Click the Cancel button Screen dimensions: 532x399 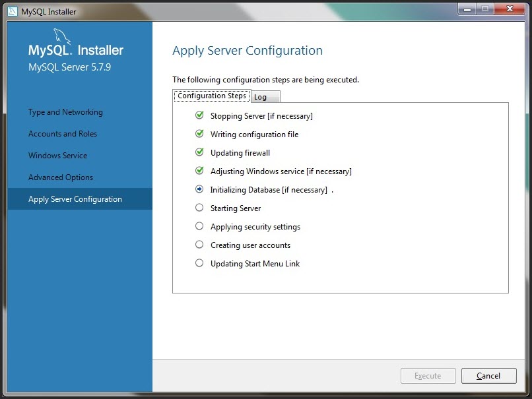pos(488,376)
